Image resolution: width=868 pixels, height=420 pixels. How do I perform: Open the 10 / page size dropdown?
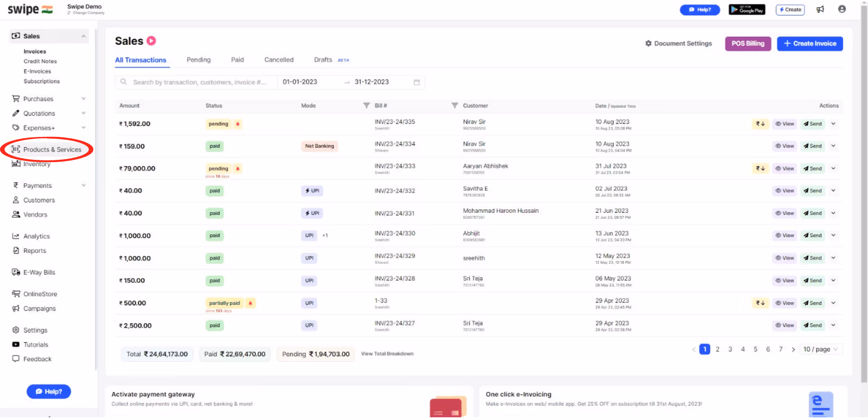tap(821, 349)
